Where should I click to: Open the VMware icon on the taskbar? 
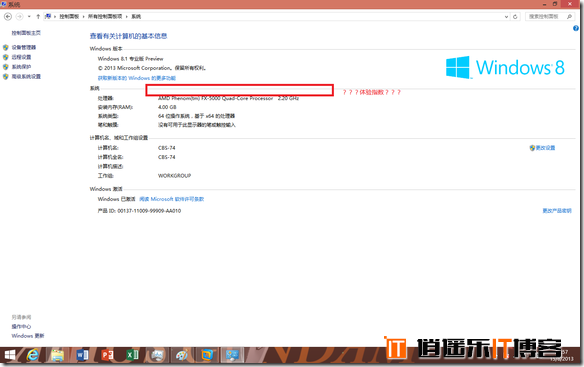207,355
